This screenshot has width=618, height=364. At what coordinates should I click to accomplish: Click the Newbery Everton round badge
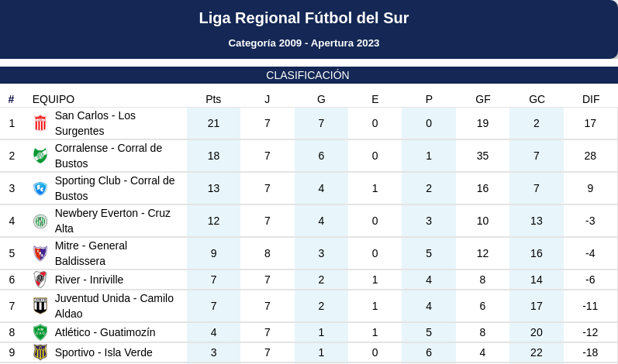tap(40, 221)
